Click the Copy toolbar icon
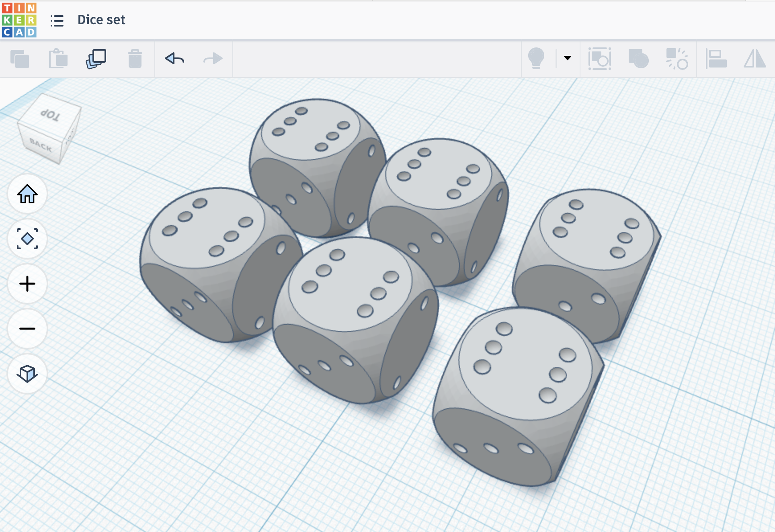The height and width of the screenshot is (532, 775). 20,59
